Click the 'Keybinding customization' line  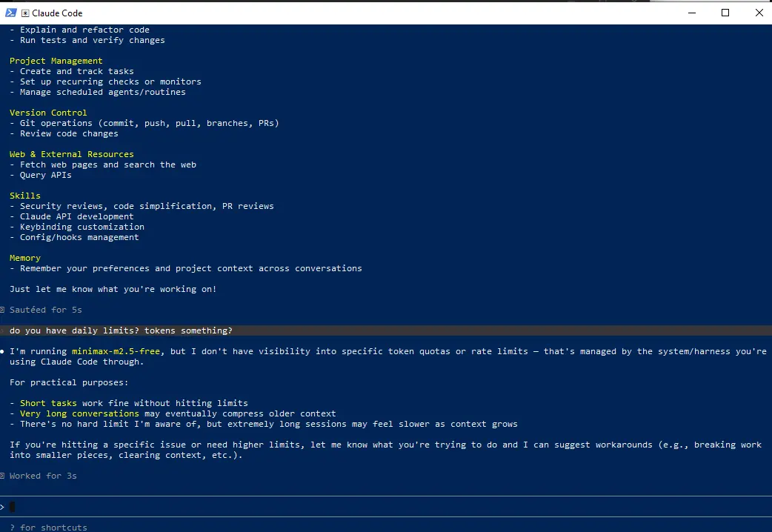[x=77, y=227]
